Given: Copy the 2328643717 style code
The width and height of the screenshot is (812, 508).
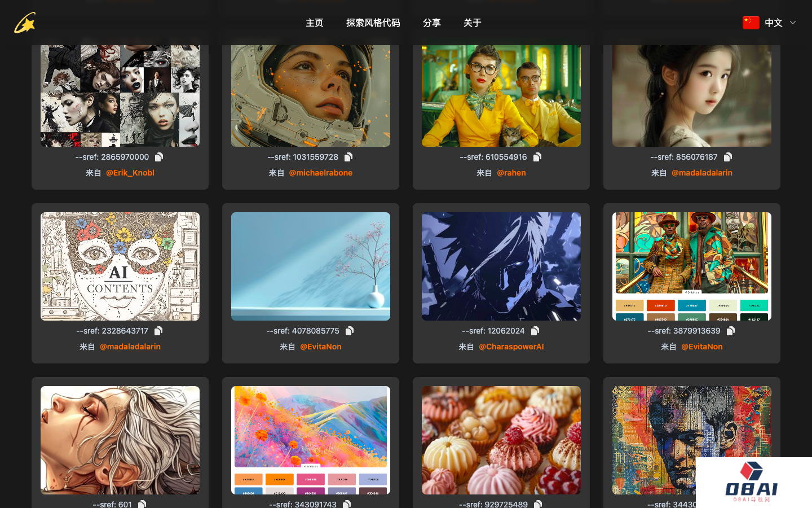Looking at the screenshot, I should [x=158, y=331].
